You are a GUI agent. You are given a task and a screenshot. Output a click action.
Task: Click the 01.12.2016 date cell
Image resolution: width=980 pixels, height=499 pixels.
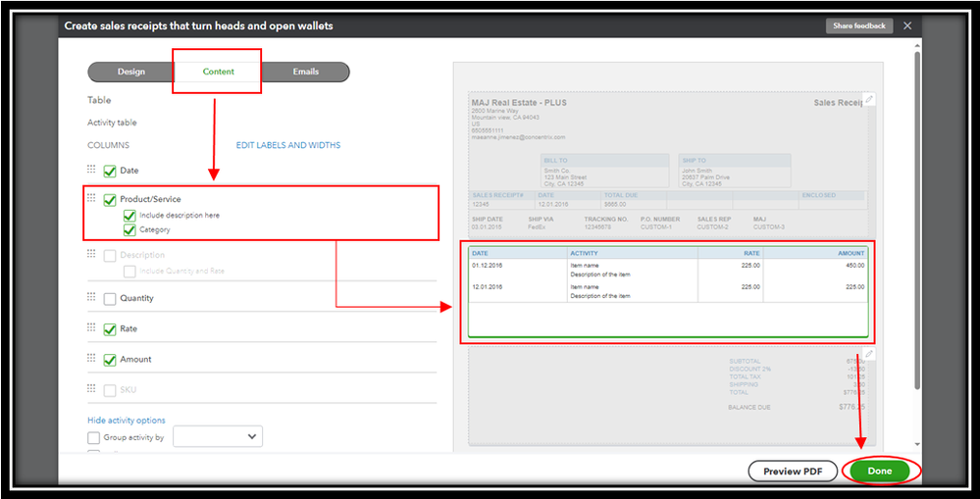coord(487,266)
